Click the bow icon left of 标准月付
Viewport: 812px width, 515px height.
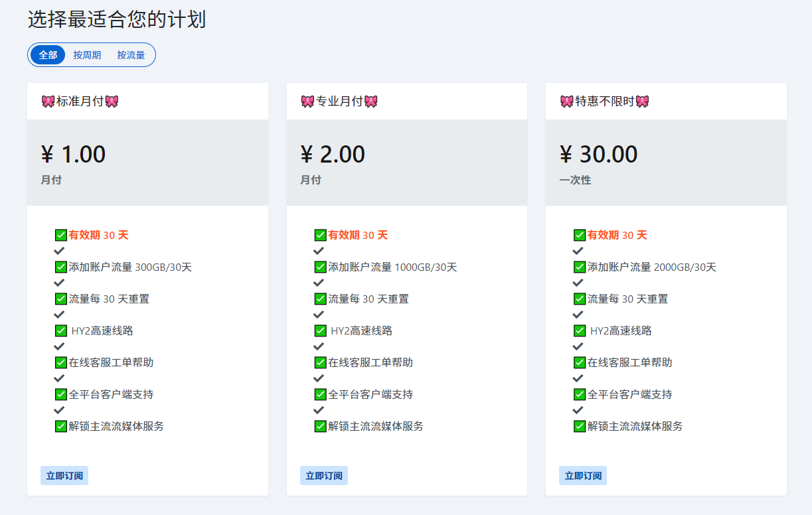tap(48, 102)
